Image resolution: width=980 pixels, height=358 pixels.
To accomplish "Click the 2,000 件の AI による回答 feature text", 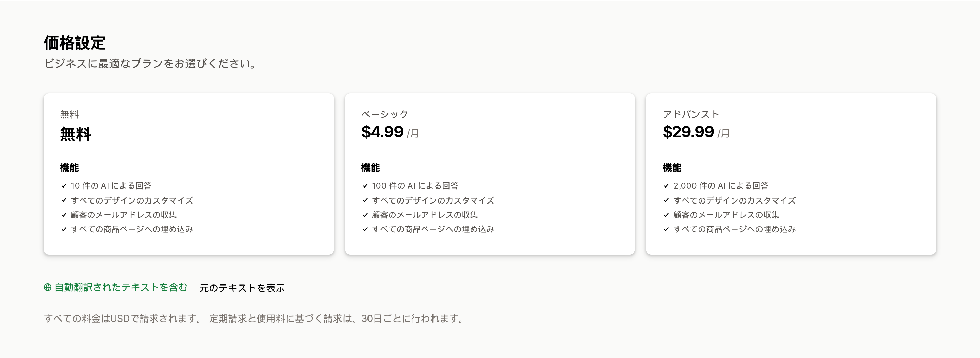I will pos(721,186).
